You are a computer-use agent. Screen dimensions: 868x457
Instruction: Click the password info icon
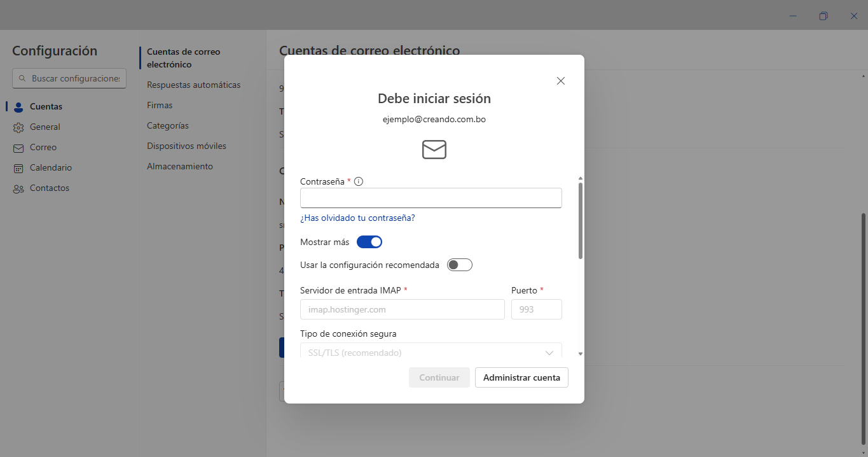point(359,181)
